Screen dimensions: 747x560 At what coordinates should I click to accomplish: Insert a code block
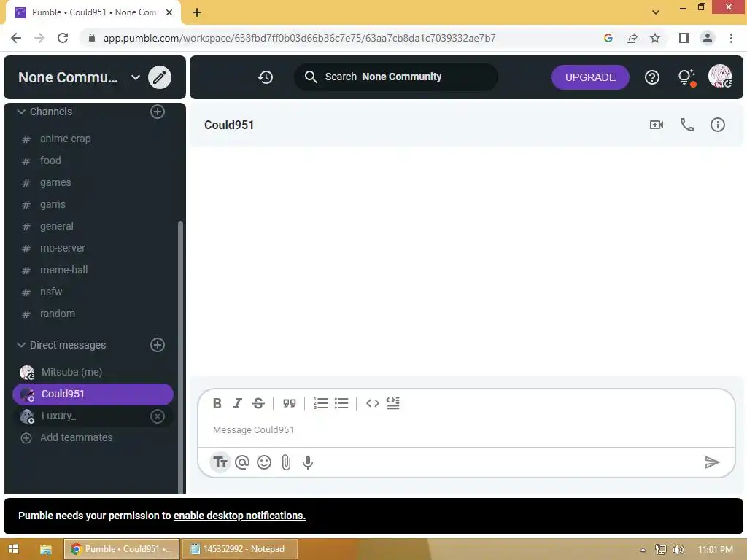[393, 403]
